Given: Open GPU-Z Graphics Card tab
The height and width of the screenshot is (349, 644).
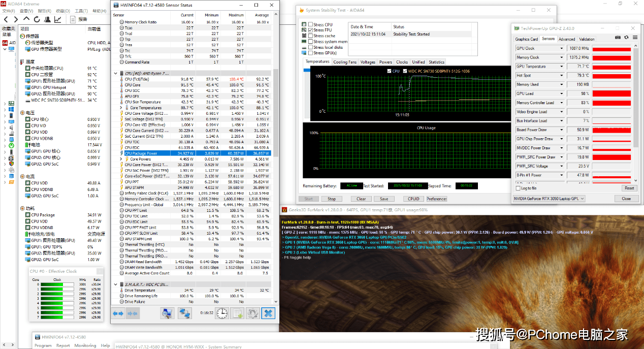Looking at the screenshot, I should (526, 39).
